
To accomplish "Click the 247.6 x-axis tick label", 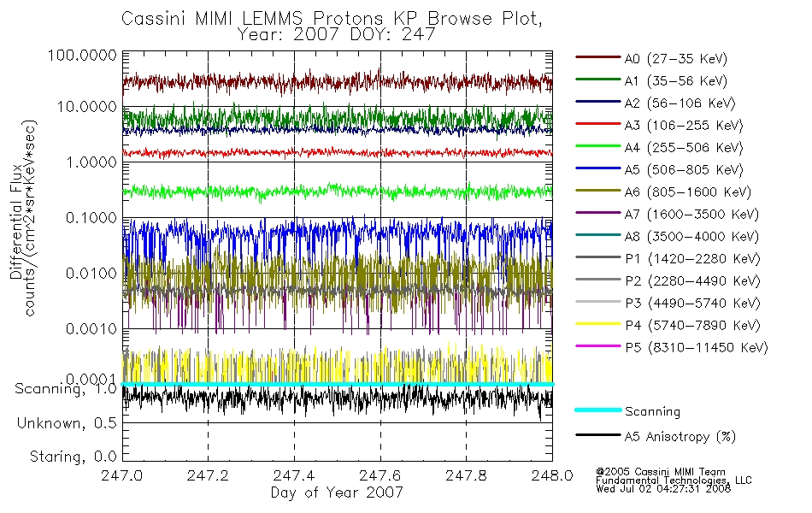I will coord(380,475).
